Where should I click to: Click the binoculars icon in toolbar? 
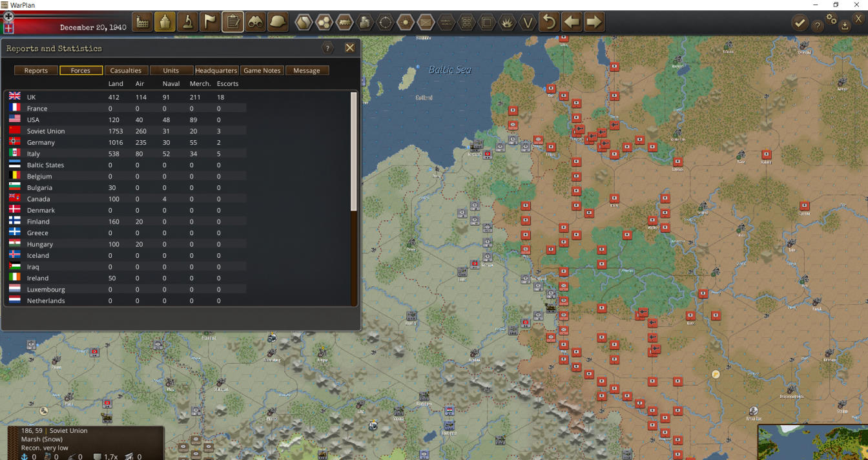255,22
